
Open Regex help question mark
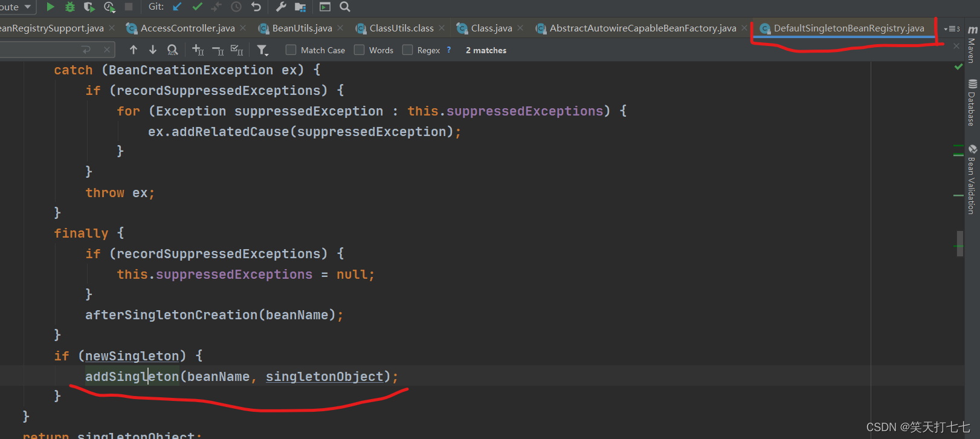pos(449,50)
